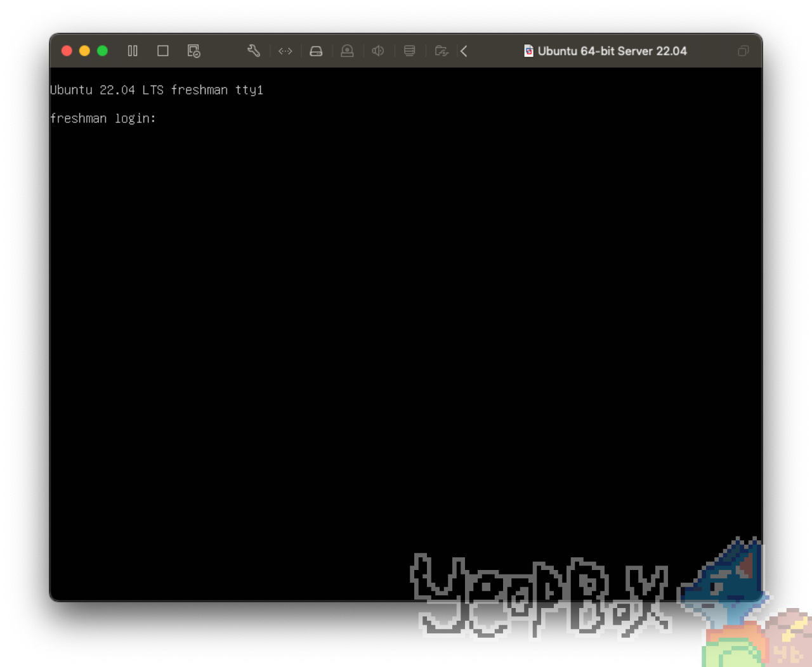This screenshot has width=812, height=667.
Task: Pause the virtual machine
Action: tap(133, 51)
